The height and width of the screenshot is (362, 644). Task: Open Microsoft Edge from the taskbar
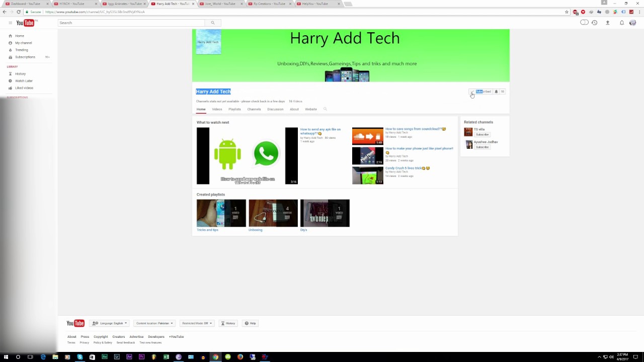[x=43, y=357]
